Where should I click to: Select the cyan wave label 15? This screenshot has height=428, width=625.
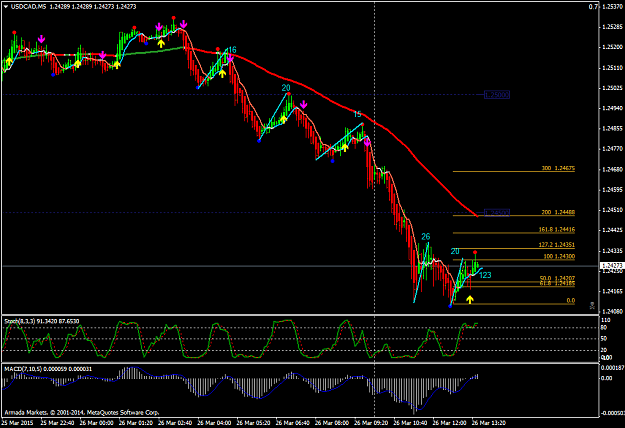click(357, 114)
